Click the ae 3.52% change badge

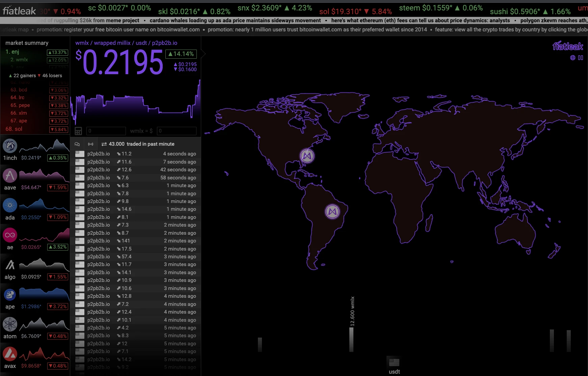58,247
